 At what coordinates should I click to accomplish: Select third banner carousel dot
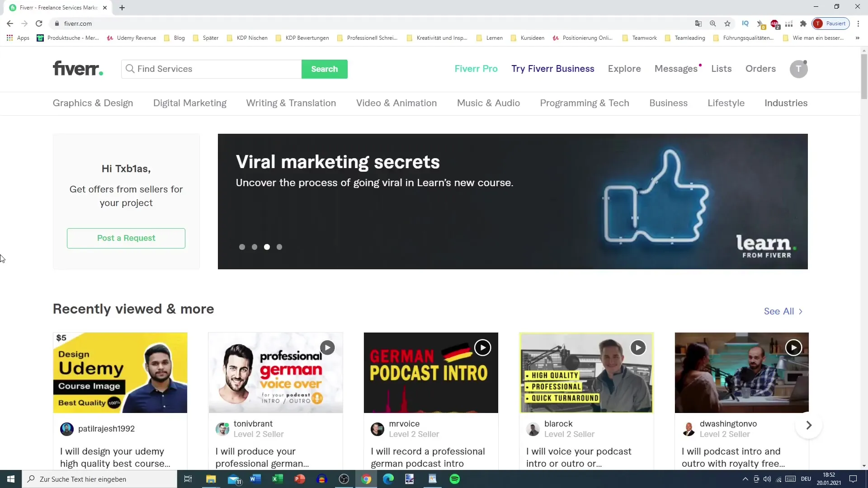(267, 247)
